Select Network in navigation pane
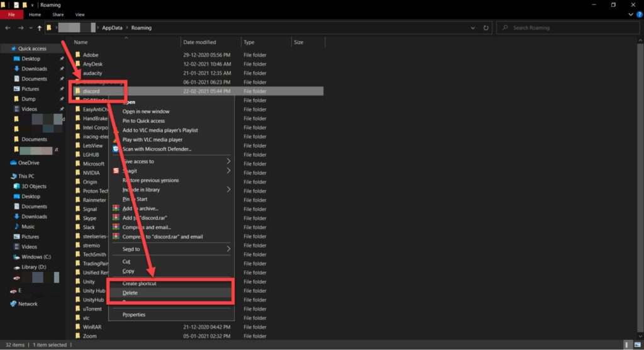Viewport: 644px width, 350px height. click(28, 304)
